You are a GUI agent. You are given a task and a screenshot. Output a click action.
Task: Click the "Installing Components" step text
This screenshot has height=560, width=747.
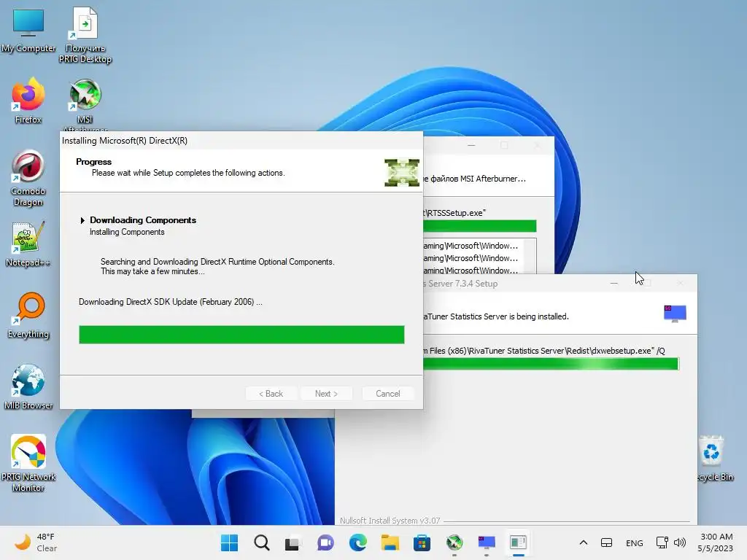(127, 232)
